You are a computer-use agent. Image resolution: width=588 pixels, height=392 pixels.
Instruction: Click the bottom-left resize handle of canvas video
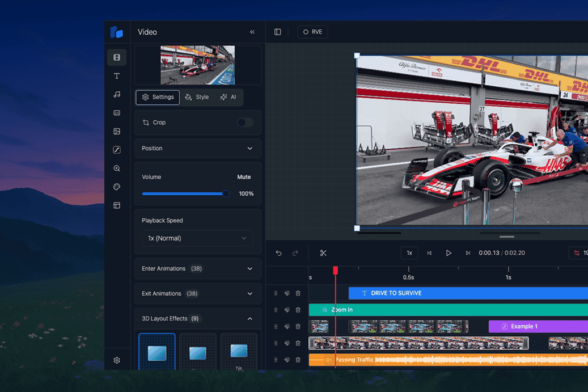click(357, 228)
